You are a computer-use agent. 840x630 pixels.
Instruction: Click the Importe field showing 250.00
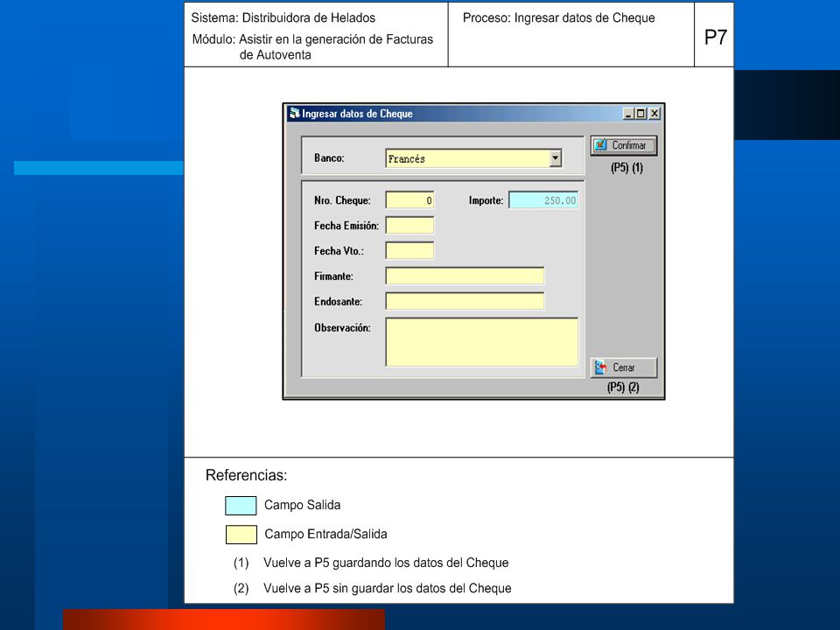[x=543, y=199]
